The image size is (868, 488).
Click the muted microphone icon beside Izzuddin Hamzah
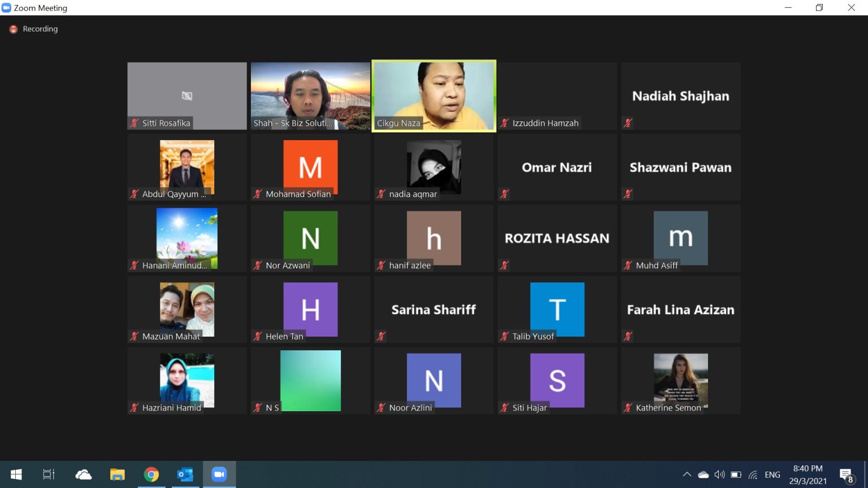505,123
